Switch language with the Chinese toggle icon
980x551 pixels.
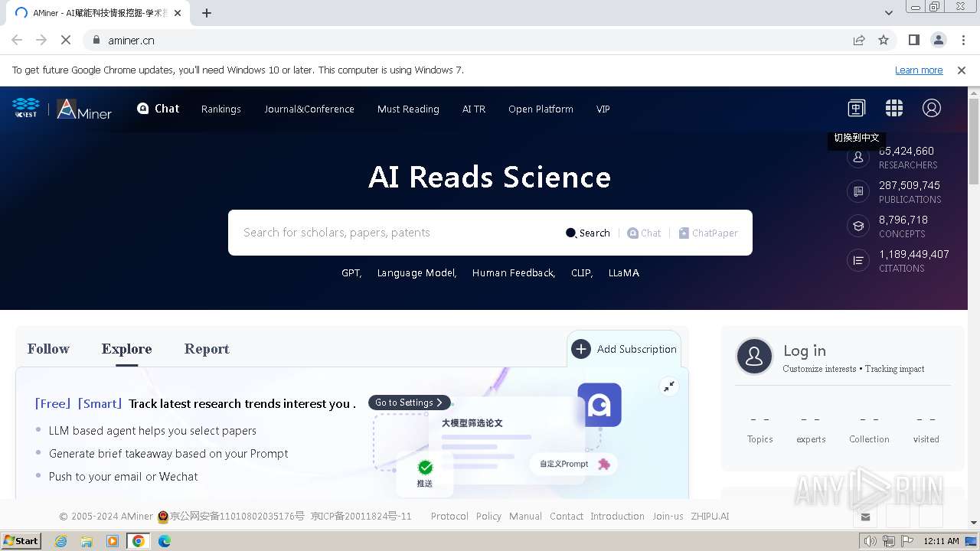point(856,108)
